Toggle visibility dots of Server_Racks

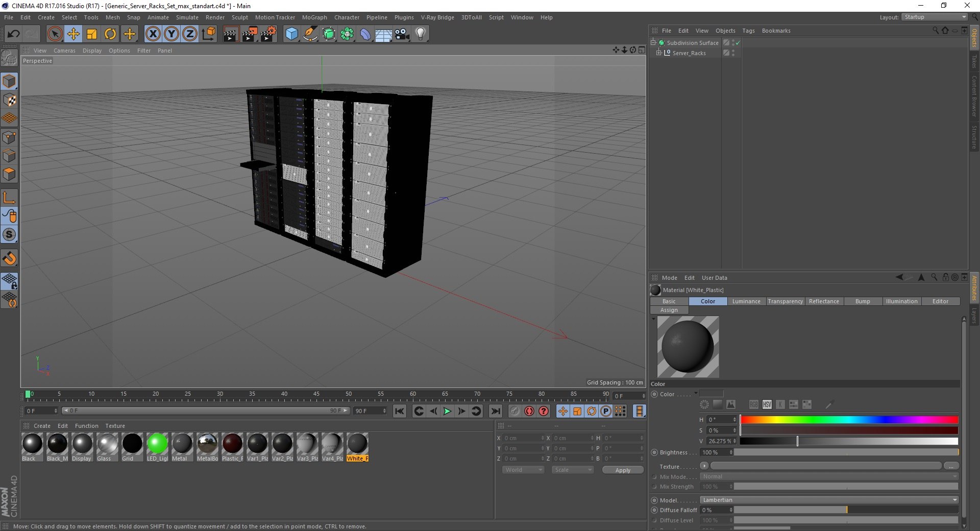tap(733, 53)
